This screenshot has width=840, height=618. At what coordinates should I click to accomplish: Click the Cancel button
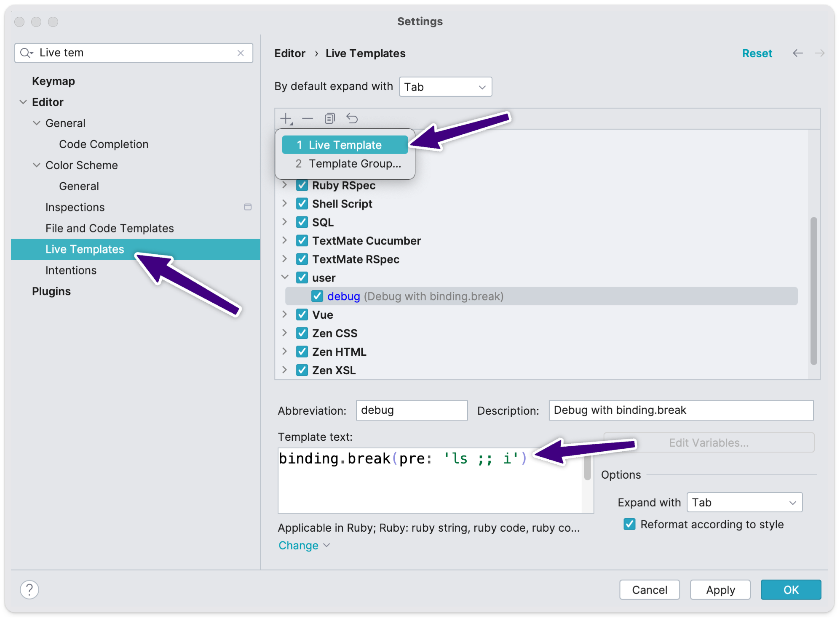click(650, 590)
